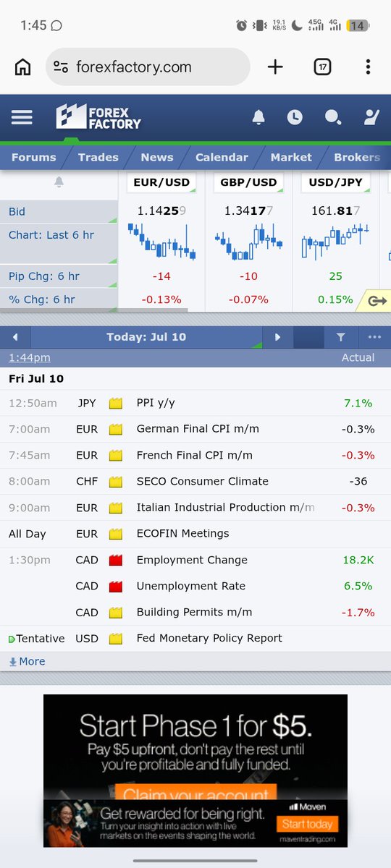This screenshot has height=868, width=391.
Task: Open the calendar filter funnel icon
Action: coord(340,337)
